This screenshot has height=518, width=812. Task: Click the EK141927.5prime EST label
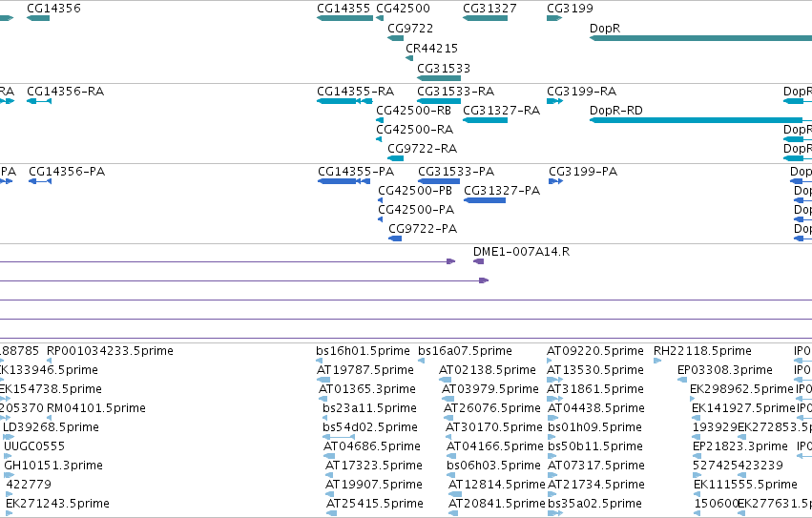[743, 408]
